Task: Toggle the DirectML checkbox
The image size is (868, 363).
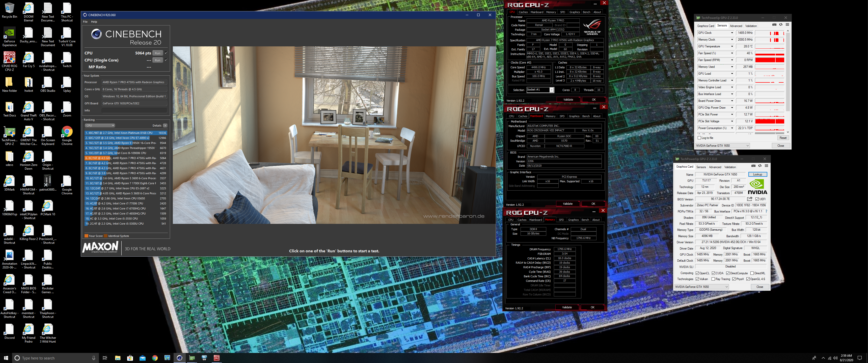Action: pyautogui.click(x=752, y=273)
